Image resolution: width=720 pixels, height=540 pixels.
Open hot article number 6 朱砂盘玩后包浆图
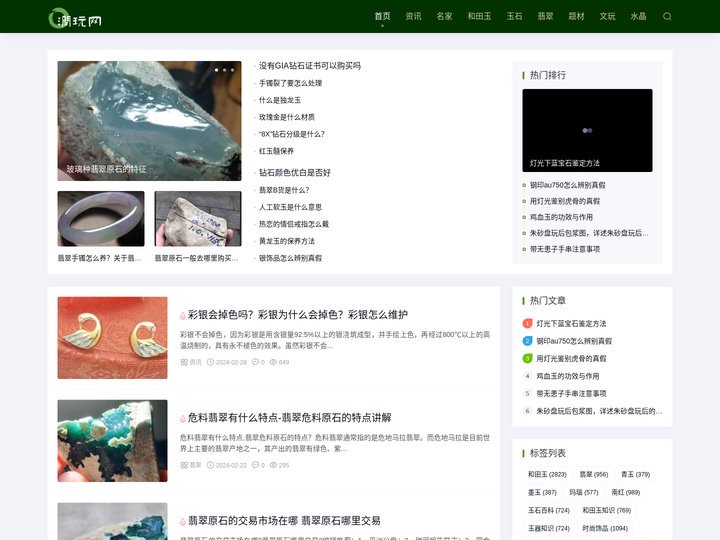599,411
